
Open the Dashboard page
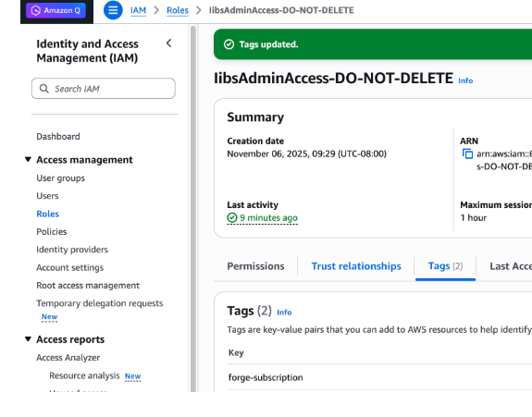click(x=58, y=136)
